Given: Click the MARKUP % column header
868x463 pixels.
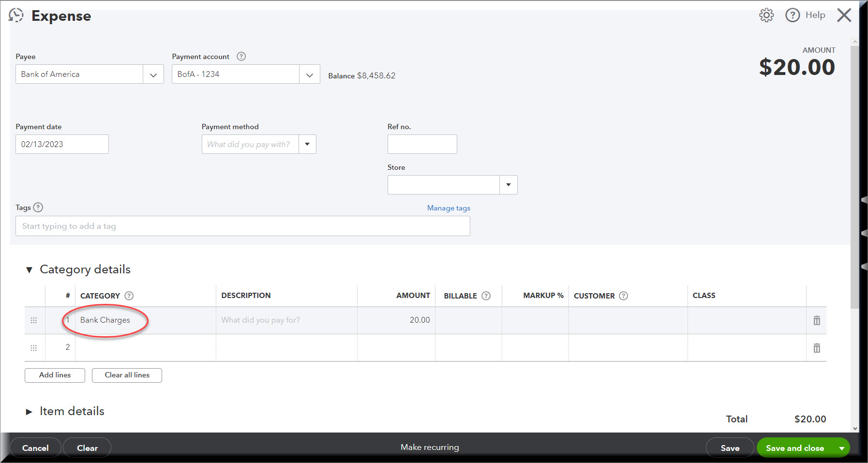Looking at the screenshot, I should pyautogui.click(x=543, y=296).
